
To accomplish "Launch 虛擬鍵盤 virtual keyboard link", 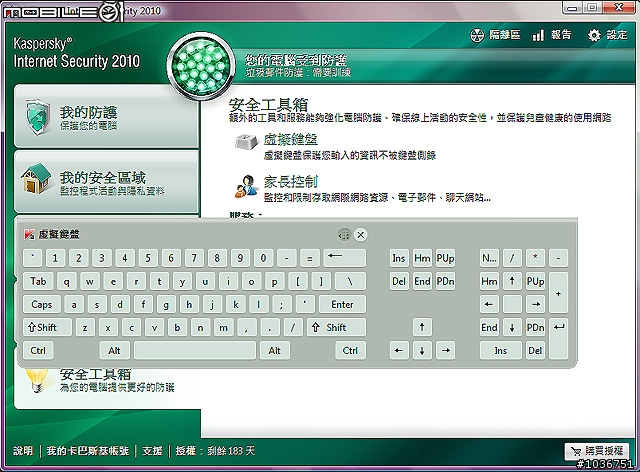I will [x=291, y=140].
